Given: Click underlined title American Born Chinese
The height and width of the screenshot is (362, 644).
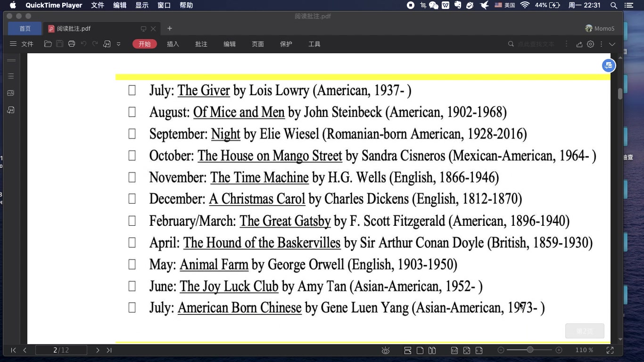Looking at the screenshot, I should pos(239,308).
